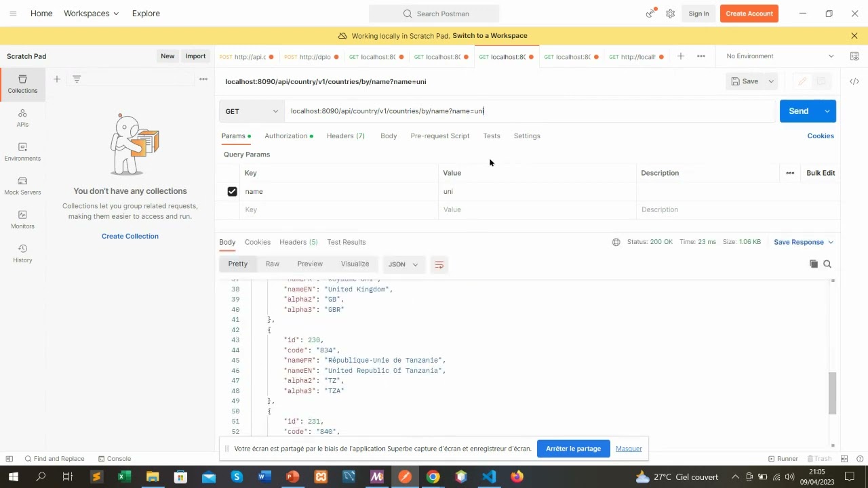Click the Sign In button
The height and width of the screenshot is (488, 868).
pos(698,14)
